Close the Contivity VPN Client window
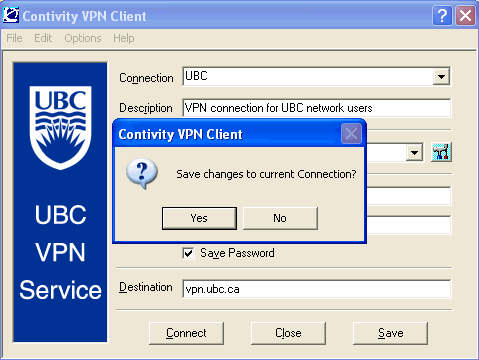Screen dimensions: 479x360 (465, 15)
